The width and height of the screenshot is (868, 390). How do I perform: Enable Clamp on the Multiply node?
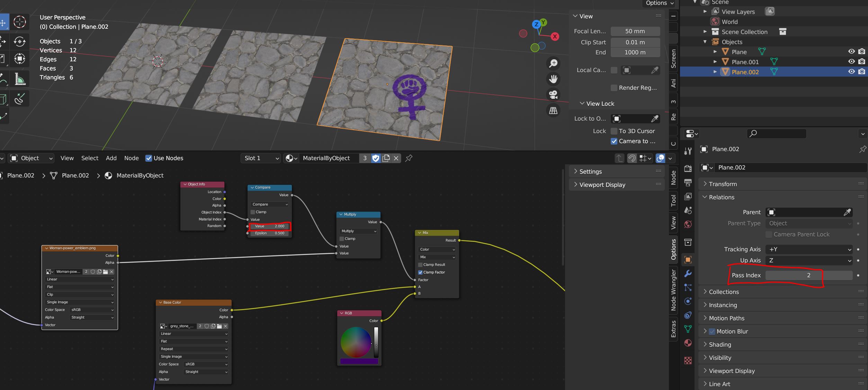tap(342, 239)
